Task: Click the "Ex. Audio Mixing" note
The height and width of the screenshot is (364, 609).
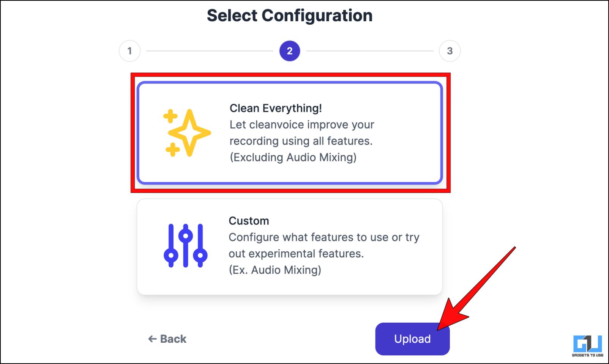Action: 275,270
